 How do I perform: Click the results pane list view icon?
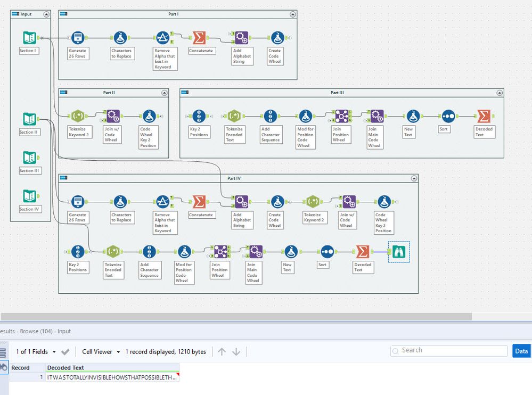3,353
